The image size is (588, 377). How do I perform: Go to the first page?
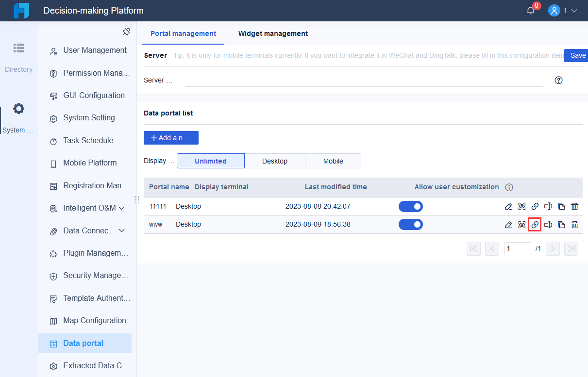coord(473,248)
